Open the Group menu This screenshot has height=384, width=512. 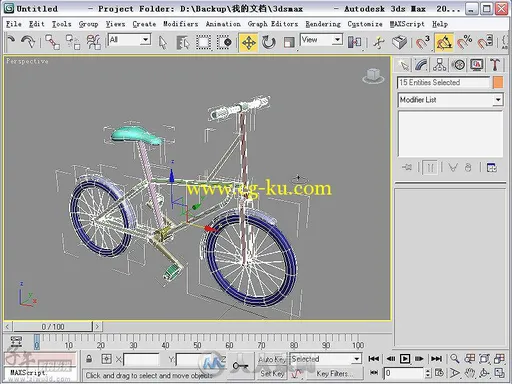[x=88, y=24]
